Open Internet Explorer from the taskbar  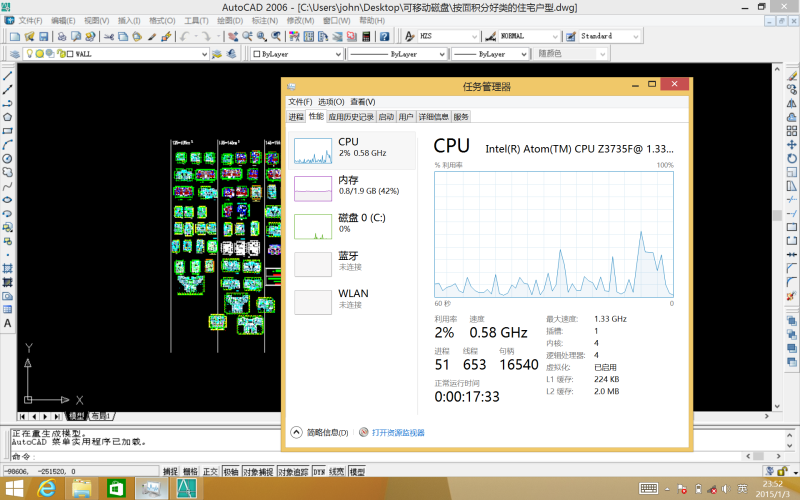46,487
